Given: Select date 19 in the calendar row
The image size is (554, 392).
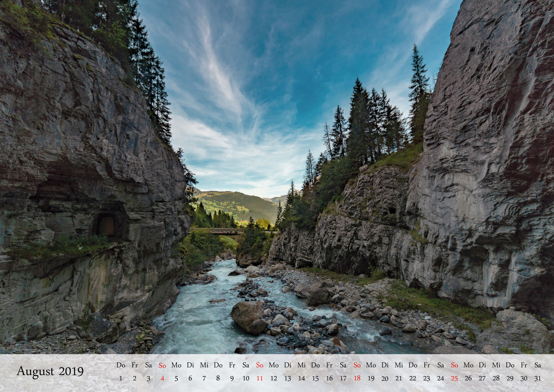Looking at the screenshot, I should click(x=371, y=378).
